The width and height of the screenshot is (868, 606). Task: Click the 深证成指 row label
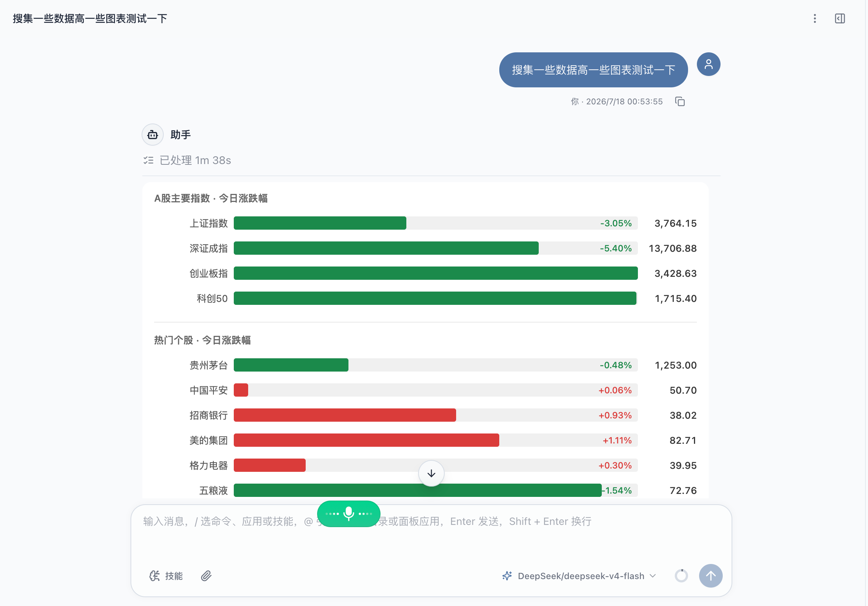tap(209, 248)
